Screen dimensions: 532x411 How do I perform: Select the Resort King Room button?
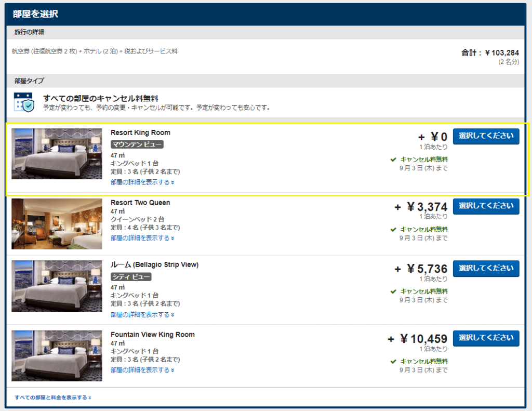coord(486,136)
